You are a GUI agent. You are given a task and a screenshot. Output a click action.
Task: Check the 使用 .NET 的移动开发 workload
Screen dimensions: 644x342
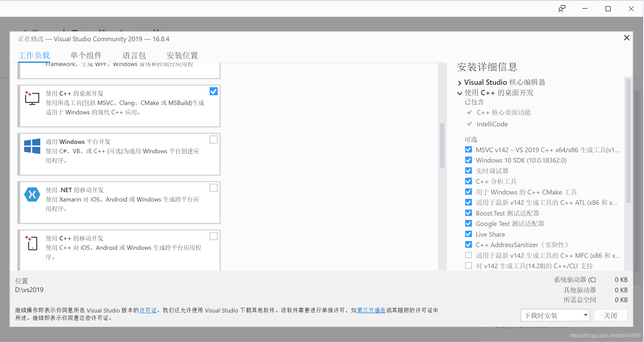(x=214, y=188)
